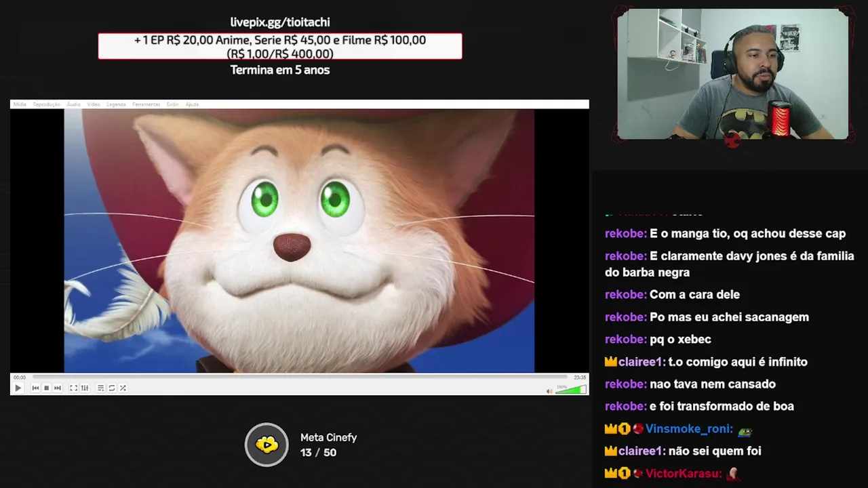Viewport: 868px width, 488px height.
Task: Open the Legenda menu
Action: coord(116,104)
